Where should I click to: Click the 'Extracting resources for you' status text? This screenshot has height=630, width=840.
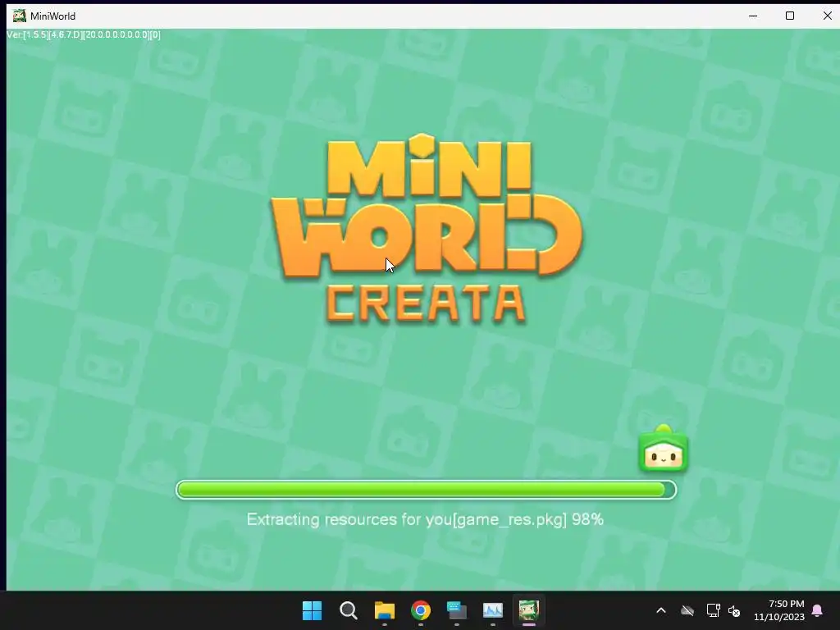point(425,519)
